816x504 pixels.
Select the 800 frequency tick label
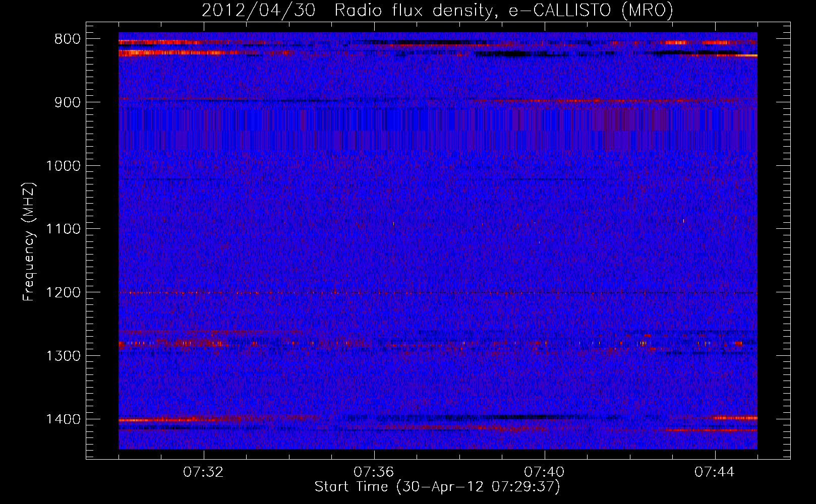point(68,39)
